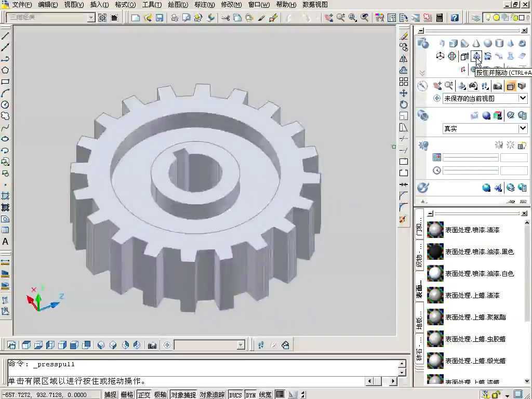The height and width of the screenshot is (399, 532).
Task: Toggle 极轴 polar tracking in status bar
Action: [160, 395]
